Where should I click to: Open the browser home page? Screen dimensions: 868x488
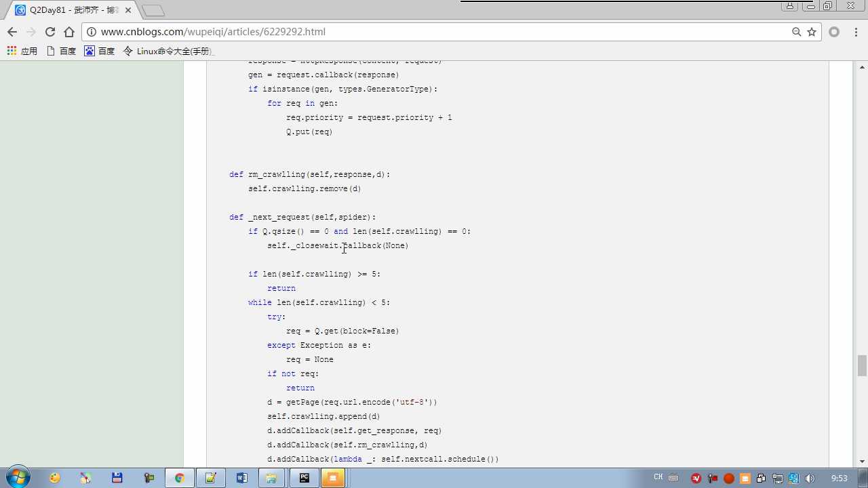point(69,32)
